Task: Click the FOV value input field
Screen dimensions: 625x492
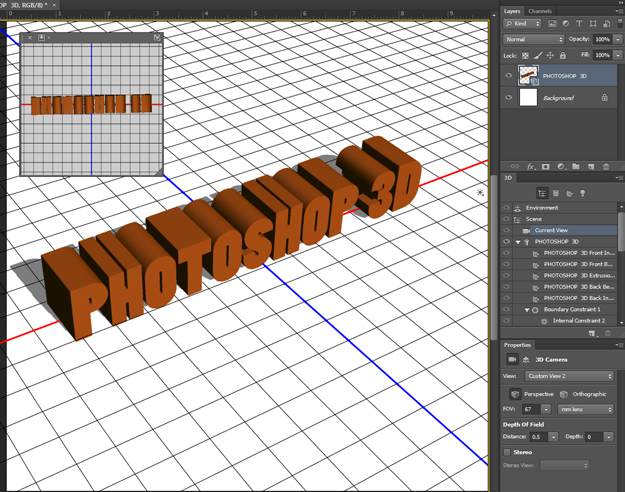Action: pos(530,409)
